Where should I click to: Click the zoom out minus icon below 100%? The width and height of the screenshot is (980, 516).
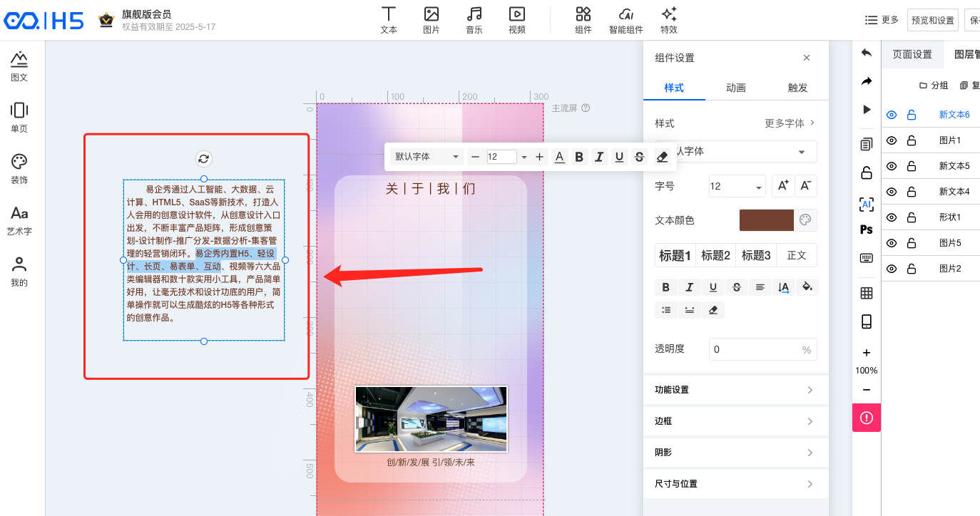[x=867, y=390]
